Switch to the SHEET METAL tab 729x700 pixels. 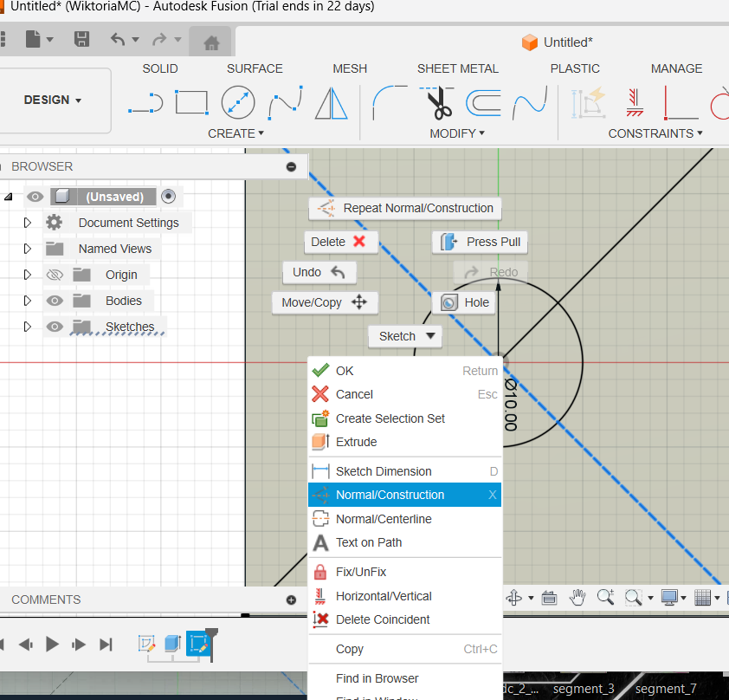(x=457, y=68)
